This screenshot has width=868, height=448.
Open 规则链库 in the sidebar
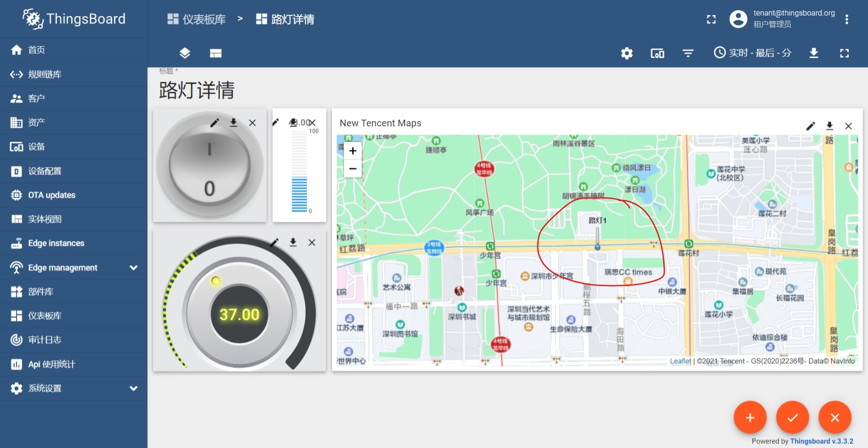coord(73,74)
